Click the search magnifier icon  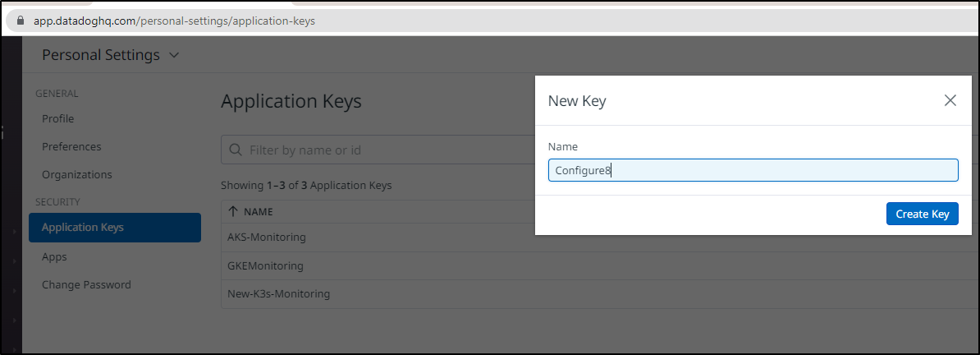click(x=236, y=150)
